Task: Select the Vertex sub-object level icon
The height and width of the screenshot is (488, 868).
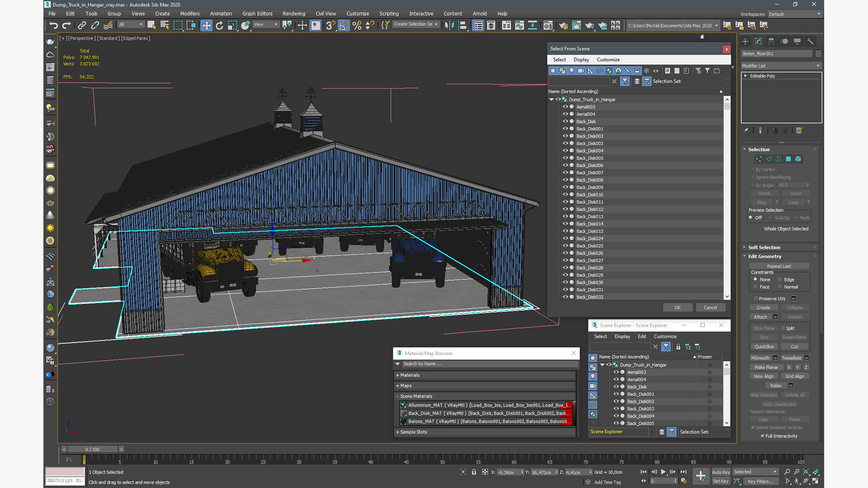Action: click(x=759, y=159)
